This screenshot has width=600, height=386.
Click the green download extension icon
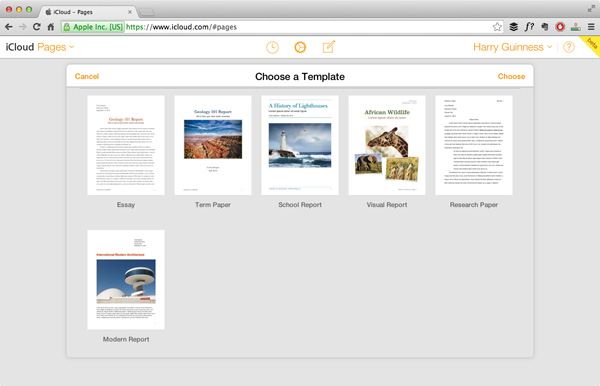(x=576, y=27)
